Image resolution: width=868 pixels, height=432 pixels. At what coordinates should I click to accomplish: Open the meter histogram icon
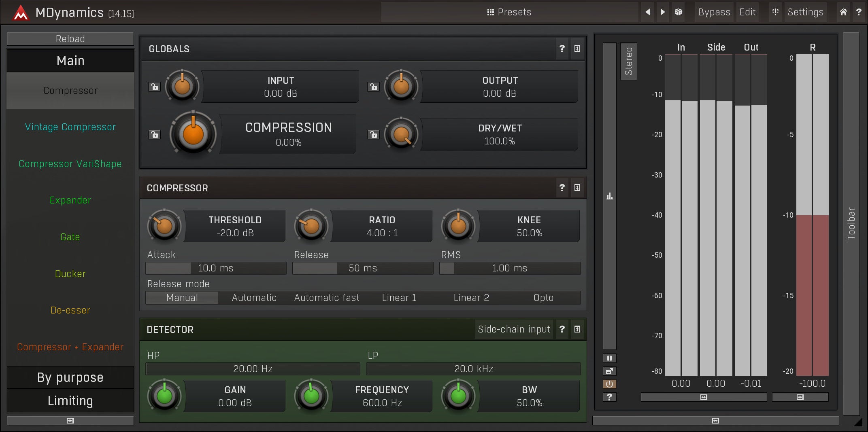[610, 196]
